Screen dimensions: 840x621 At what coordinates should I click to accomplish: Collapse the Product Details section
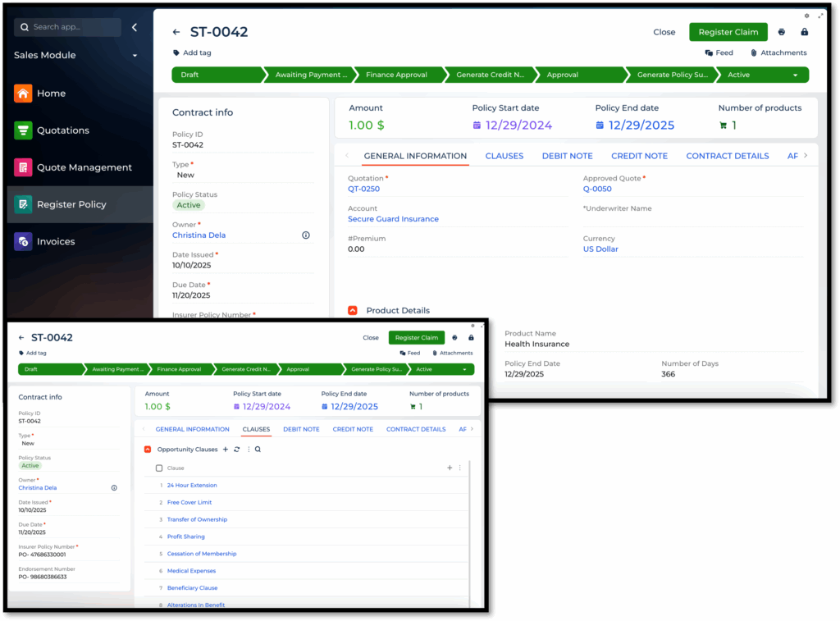(353, 311)
